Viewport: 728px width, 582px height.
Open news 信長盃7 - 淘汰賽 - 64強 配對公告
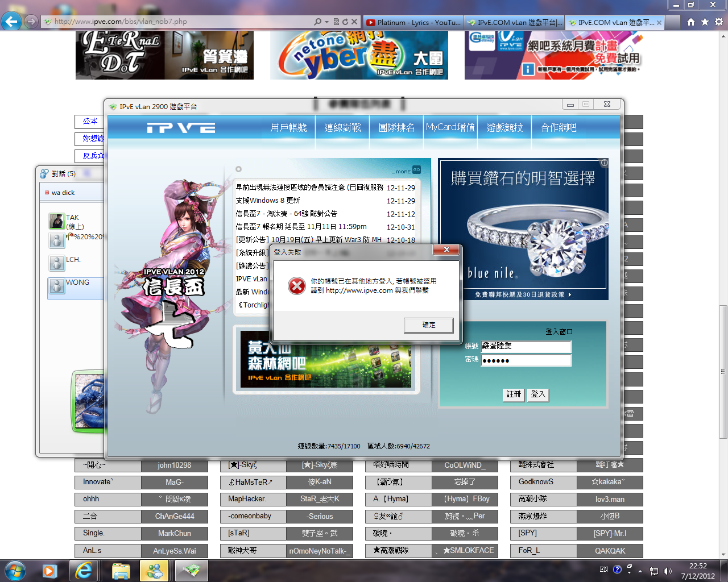pos(287,214)
